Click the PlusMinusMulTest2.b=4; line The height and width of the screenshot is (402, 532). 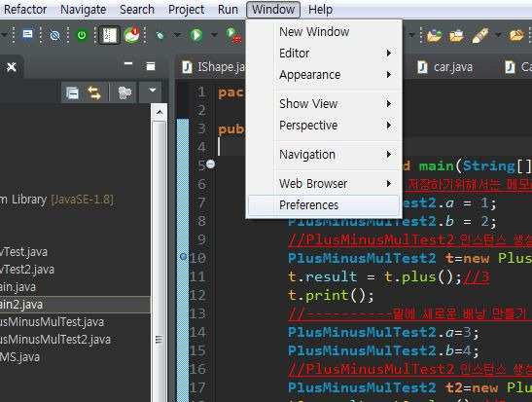383,350
